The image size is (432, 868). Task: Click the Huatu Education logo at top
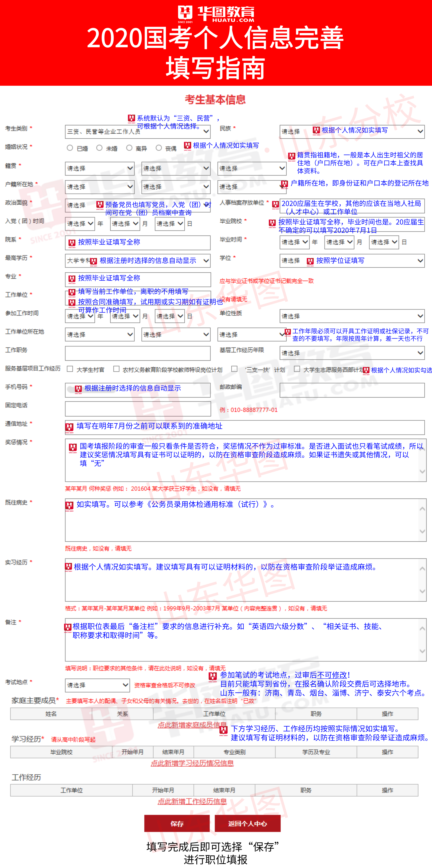(216, 14)
